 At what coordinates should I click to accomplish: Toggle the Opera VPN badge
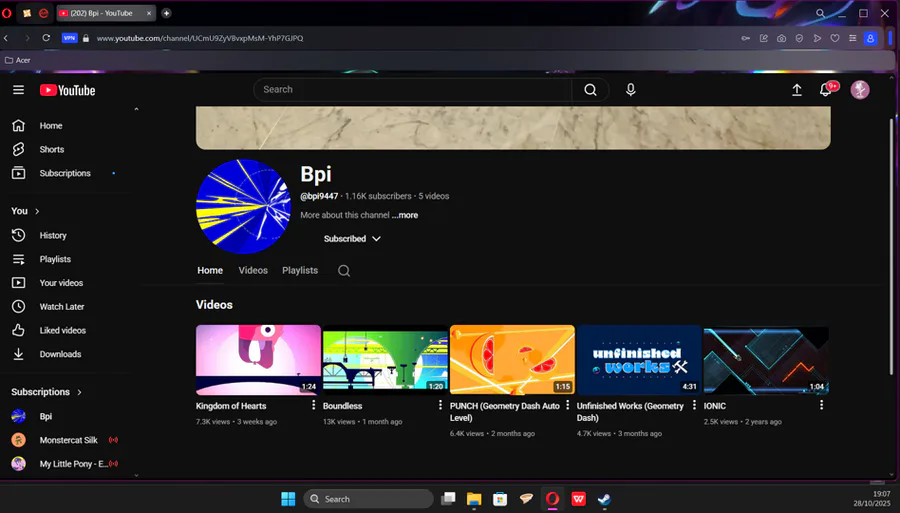coord(69,38)
